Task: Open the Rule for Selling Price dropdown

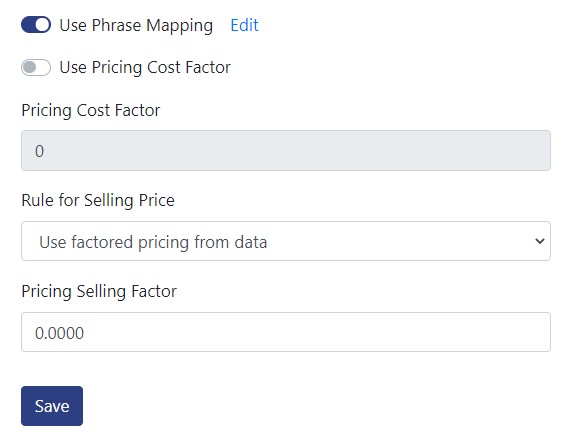Action: coord(286,241)
